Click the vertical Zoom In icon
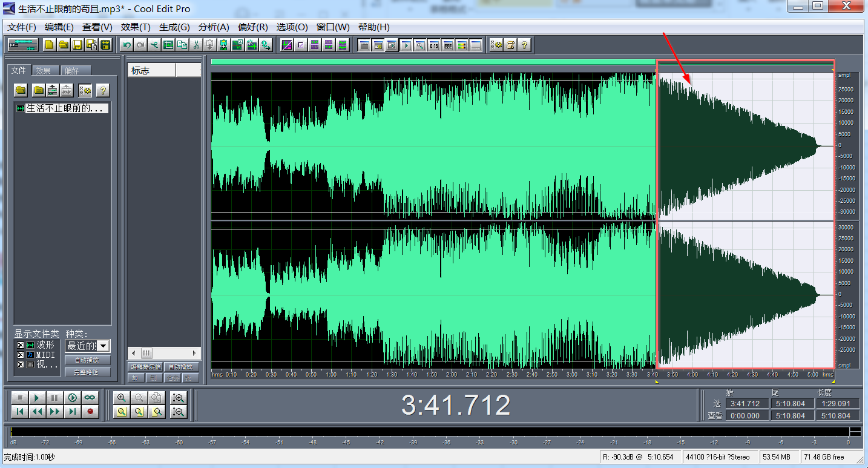This screenshot has width=868, height=468. 178,398
